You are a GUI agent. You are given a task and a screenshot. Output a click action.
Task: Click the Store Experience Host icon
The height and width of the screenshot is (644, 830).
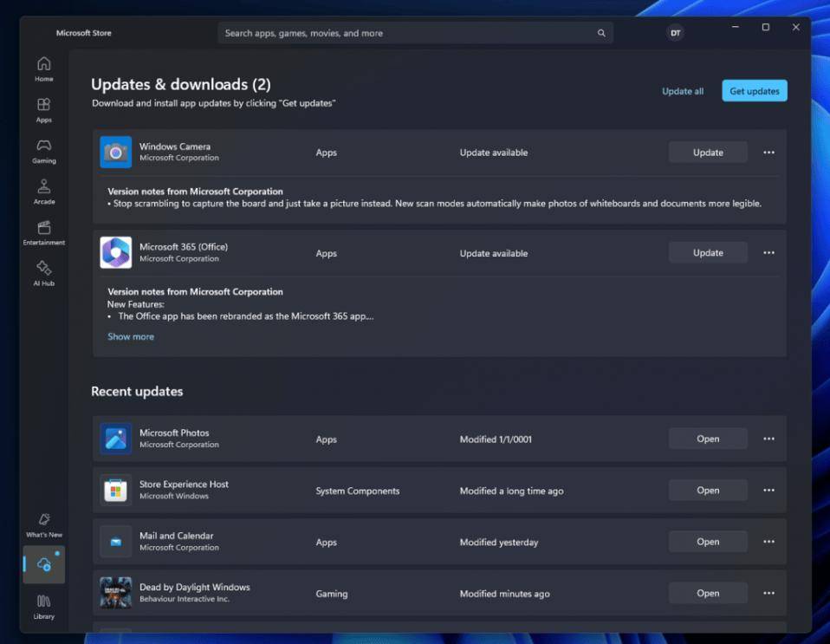[x=116, y=490]
